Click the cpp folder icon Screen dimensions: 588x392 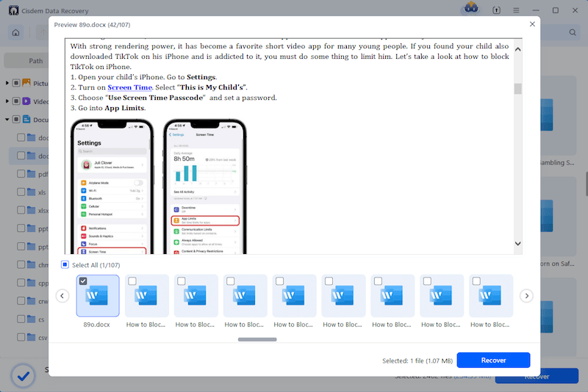tap(32, 283)
